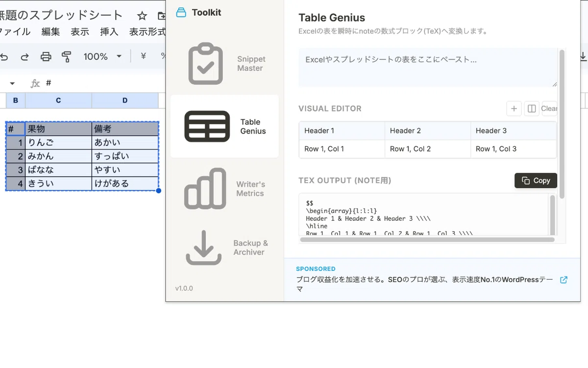Click redo icon in spreadsheet toolbar

click(24, 57)
